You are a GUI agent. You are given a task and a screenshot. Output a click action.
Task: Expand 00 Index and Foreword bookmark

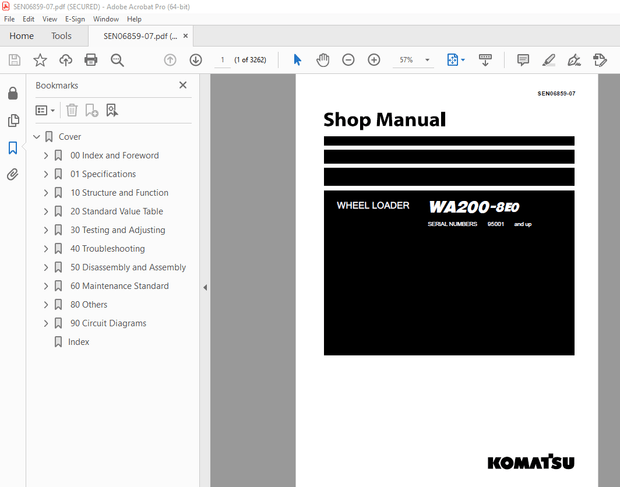(46, 156)
